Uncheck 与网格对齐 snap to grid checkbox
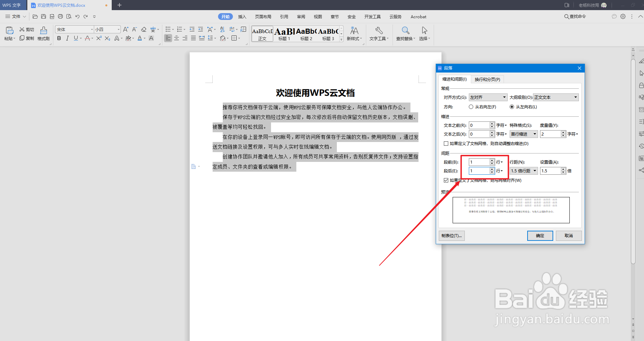Screen dimensions: 644x341 tap(446, 180)
